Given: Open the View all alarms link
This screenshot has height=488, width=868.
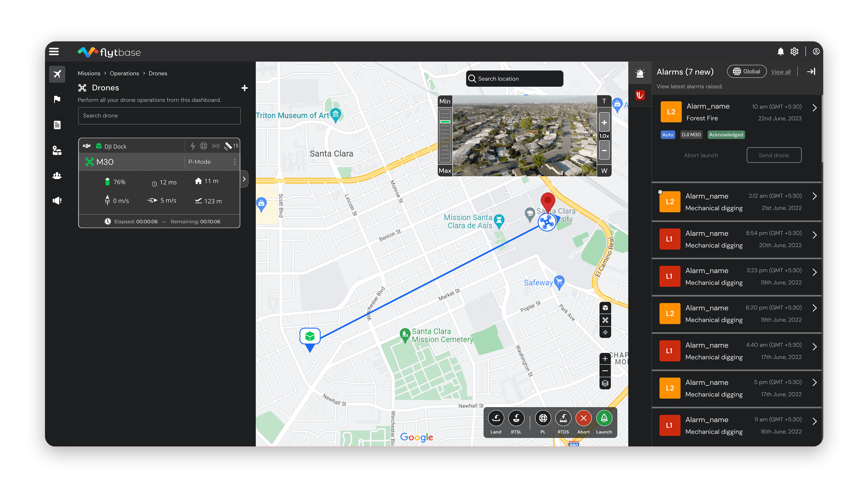Looking at the screenshot, I should [781, 72].
